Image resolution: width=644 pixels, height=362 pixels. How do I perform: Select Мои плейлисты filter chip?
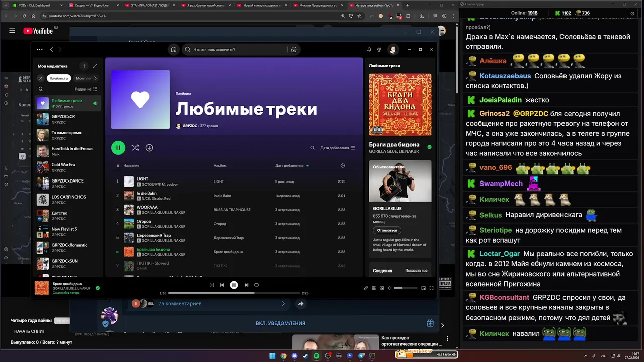84,78
